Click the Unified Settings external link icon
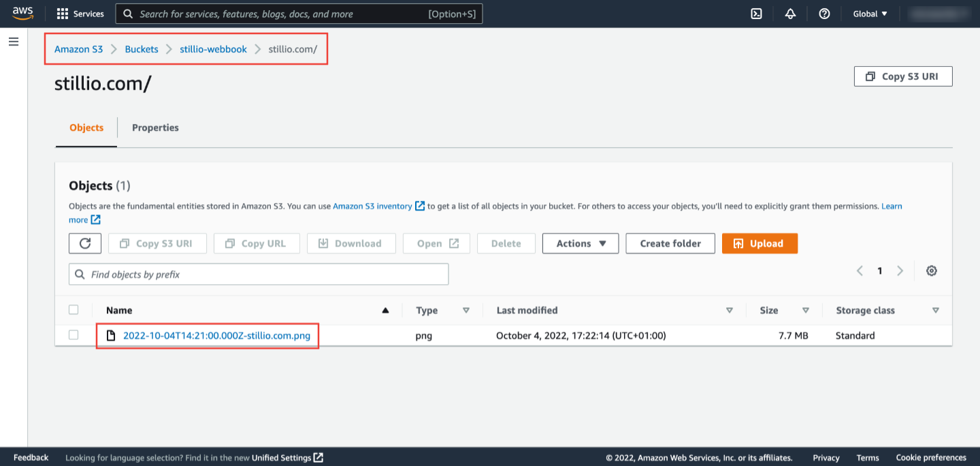Screen dimensions: 980x466 [318, 458]
